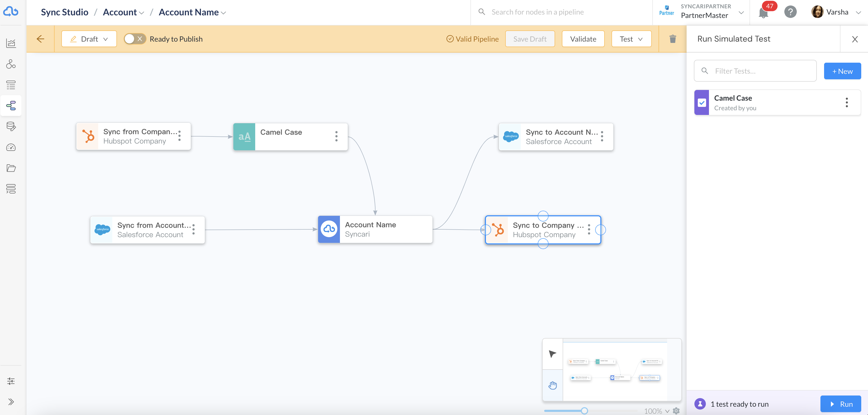Open the list lines sidebar icon
The image size is (868, 415).
coord(11,85)
